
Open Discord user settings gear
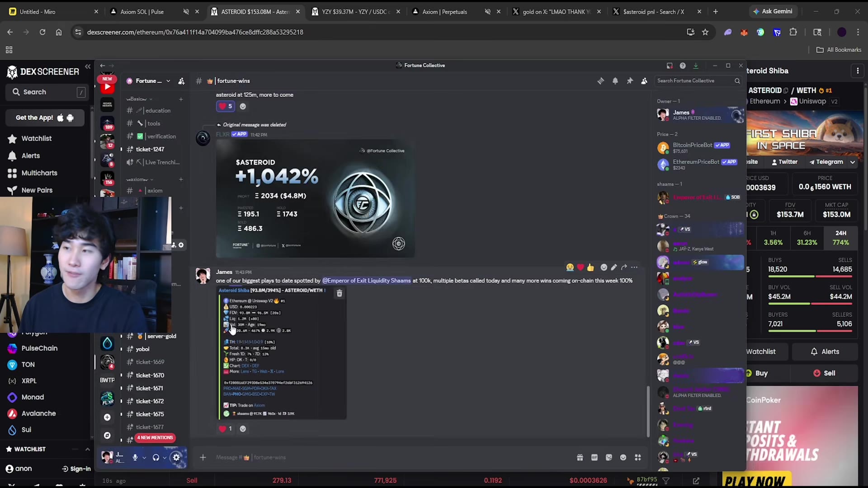click(x=176, y=457)
